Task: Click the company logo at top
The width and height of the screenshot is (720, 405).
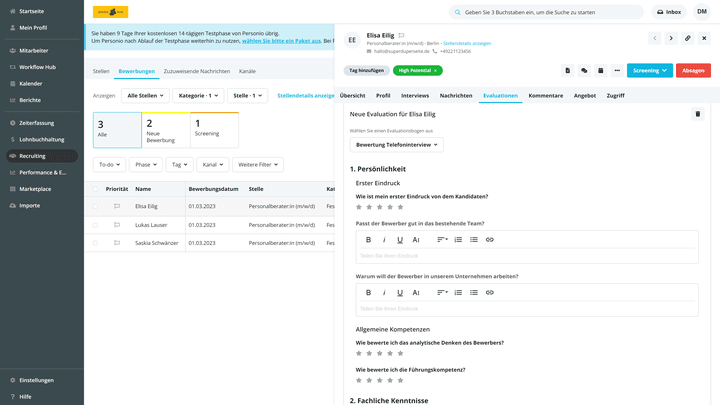Action: click(x=111, y=12)
